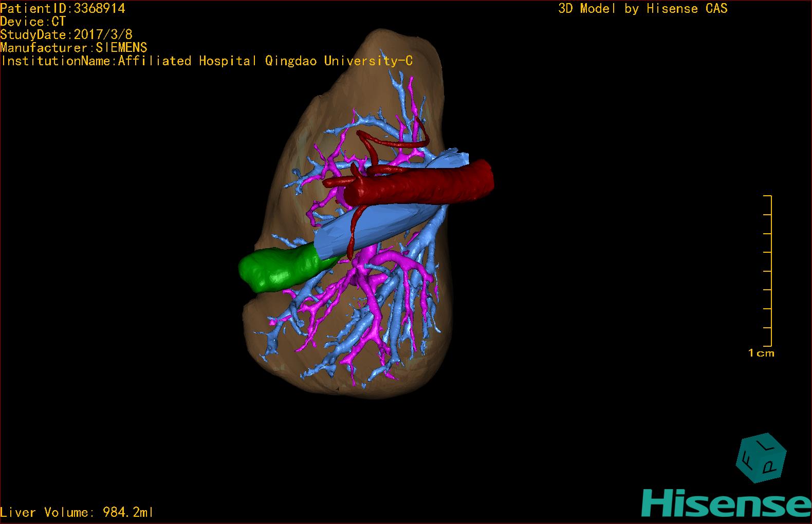The width and height of the screenshot is (812, 524).
Task: Click the Liver Volume 984.2ml readout
Action: tap(77, 512)
